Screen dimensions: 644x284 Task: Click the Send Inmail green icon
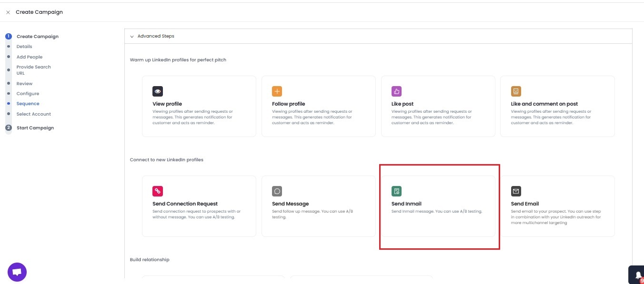(397, 191)
